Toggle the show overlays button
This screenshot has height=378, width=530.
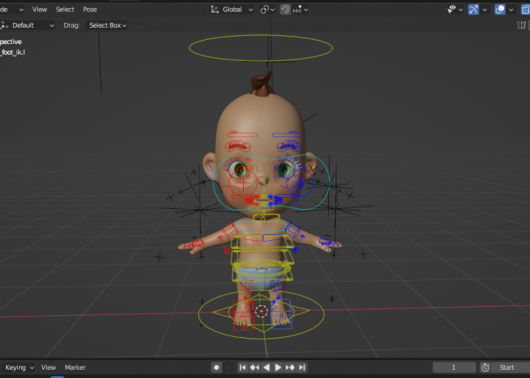tap(500, 10)
